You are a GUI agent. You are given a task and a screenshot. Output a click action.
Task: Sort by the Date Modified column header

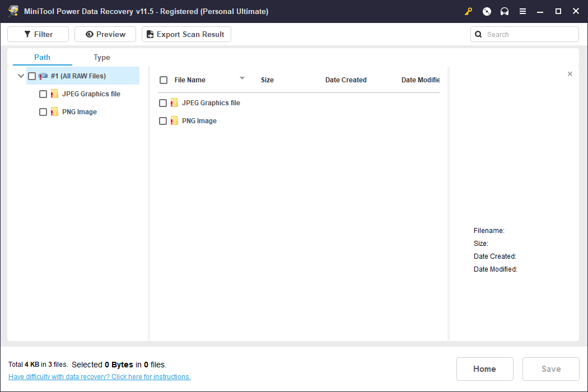coord(421,80)
